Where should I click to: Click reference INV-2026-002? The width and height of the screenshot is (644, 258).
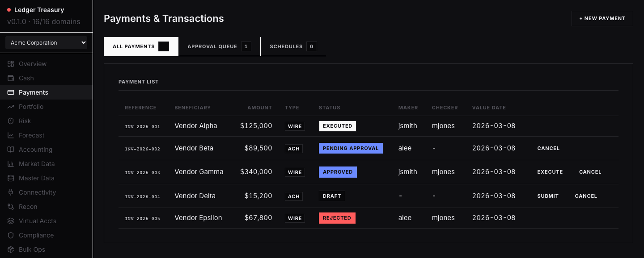(x=142, y=149)
